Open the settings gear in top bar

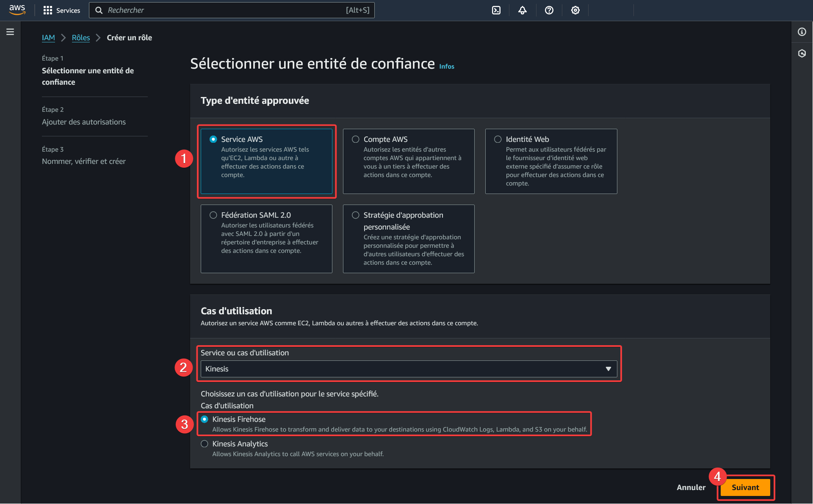pyautogui.click(x=575, y=10)
